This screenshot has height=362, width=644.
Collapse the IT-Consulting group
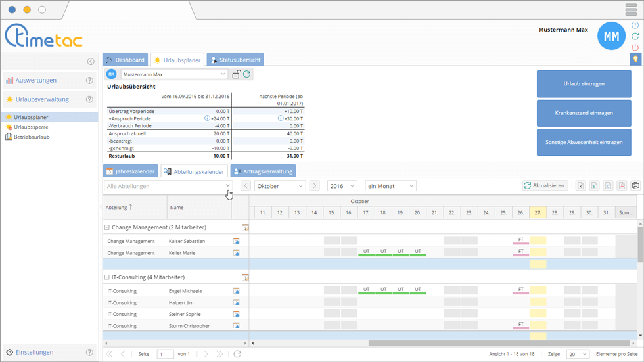(107, 277)
